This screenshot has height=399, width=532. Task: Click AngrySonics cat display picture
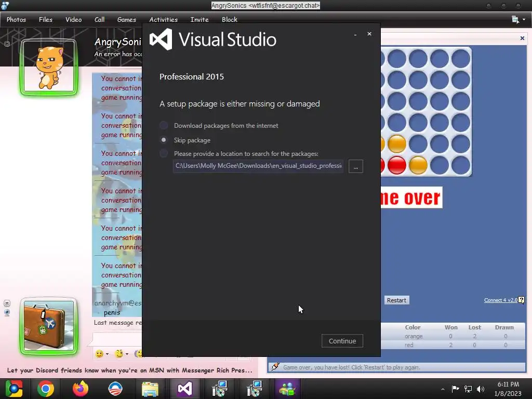(49, 67)
